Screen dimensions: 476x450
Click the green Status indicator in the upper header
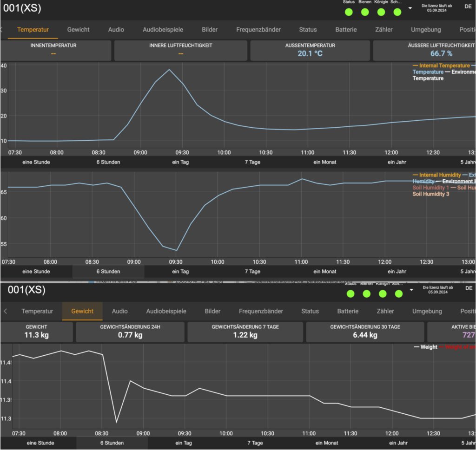pos(349,12)
